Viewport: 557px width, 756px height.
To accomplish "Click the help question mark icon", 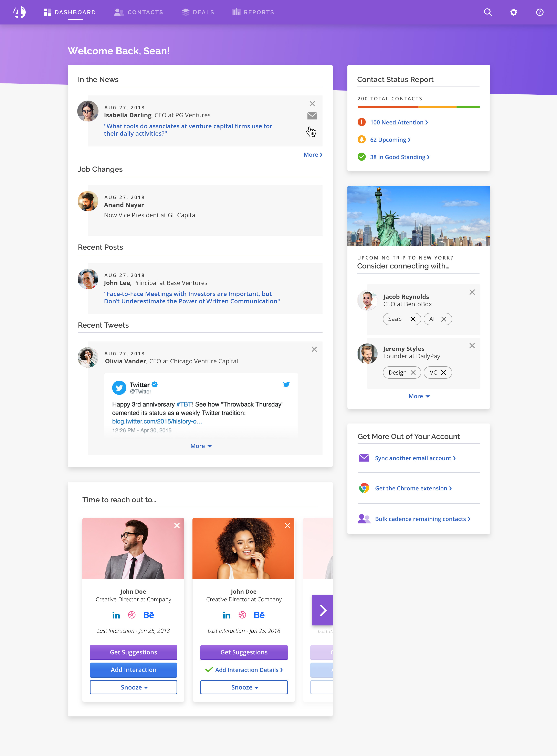I will pos(539,12).
